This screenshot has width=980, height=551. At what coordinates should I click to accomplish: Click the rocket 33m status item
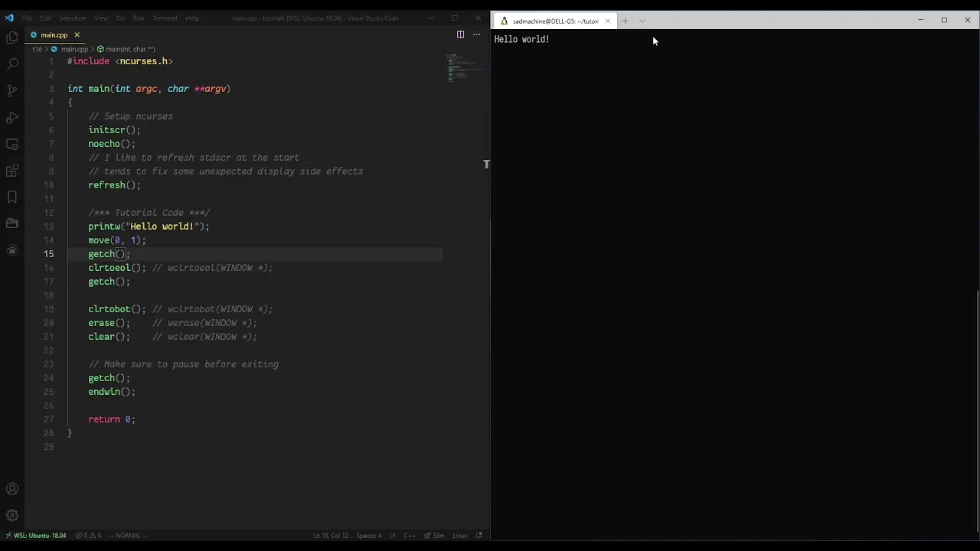pos(435,536)
